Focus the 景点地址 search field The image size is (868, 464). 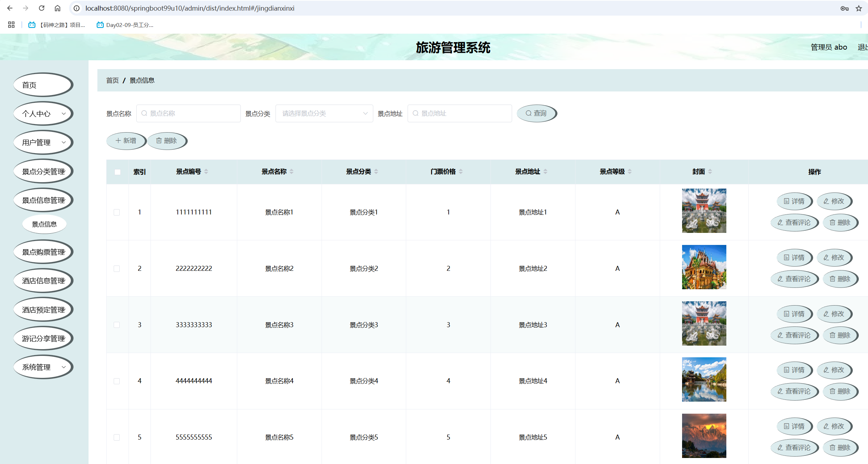point(460,113)
